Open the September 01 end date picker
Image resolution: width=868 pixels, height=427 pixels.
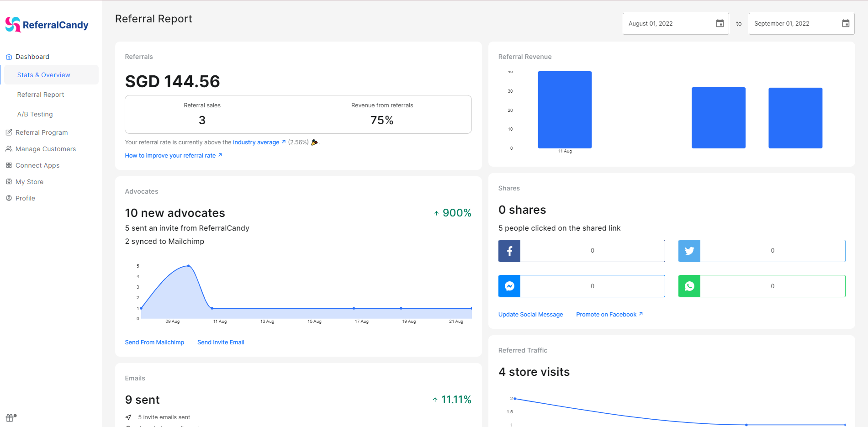tap(845, 23)
